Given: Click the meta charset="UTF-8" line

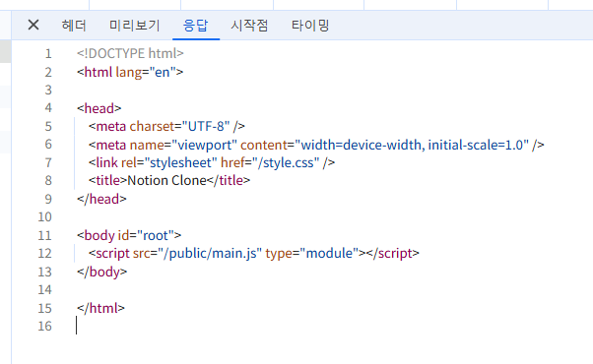Looking at the screenshot, I should click(x=166, y=126).
